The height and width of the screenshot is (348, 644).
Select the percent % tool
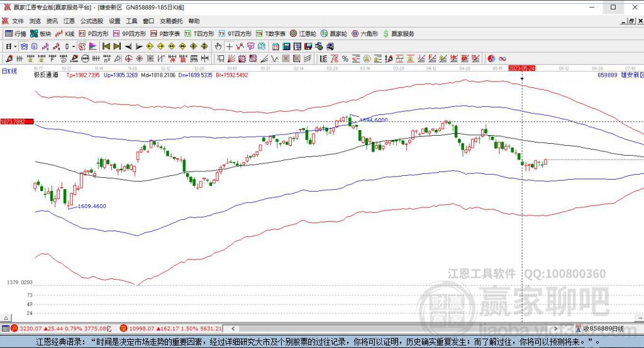tap(345, 58)
